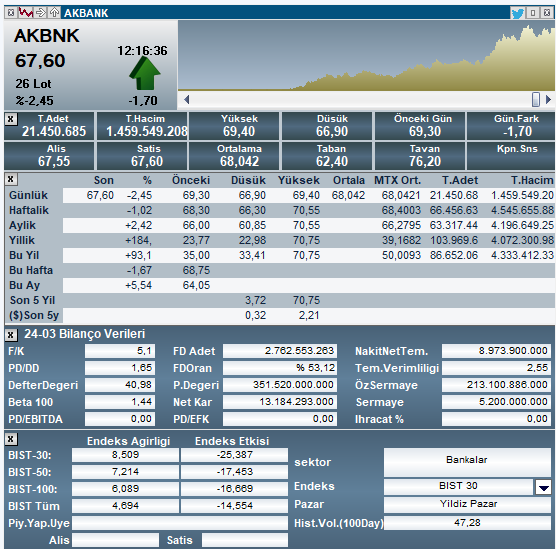Click the BIST-100 effect value -16,669
The image size is (556, 549).
(234, 489)
